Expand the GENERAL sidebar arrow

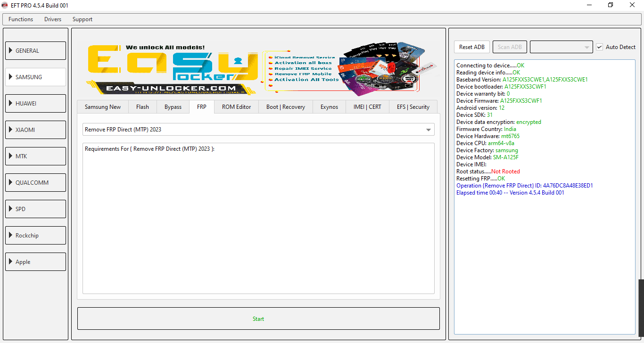coord(11,50)
